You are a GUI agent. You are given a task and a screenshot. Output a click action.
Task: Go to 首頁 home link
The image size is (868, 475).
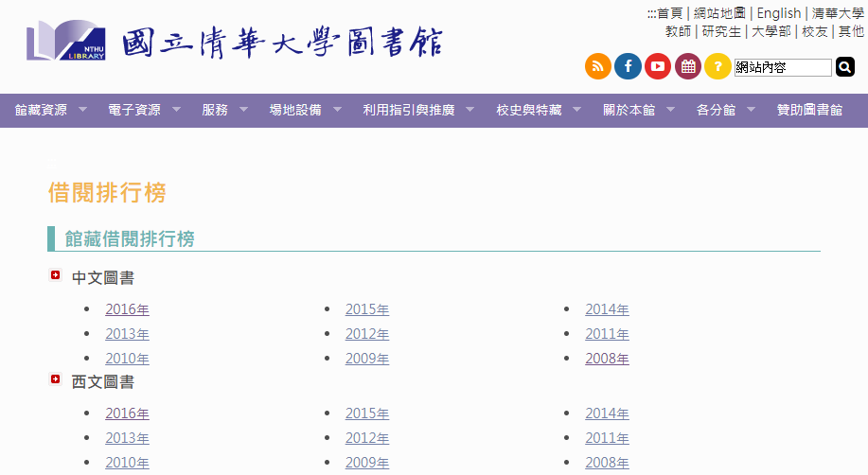pos(670,13)
